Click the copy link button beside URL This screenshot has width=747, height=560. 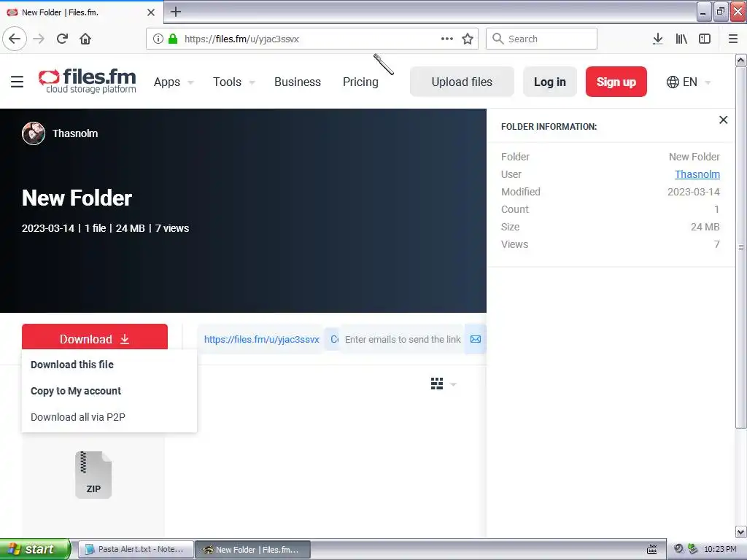(333, 339)
